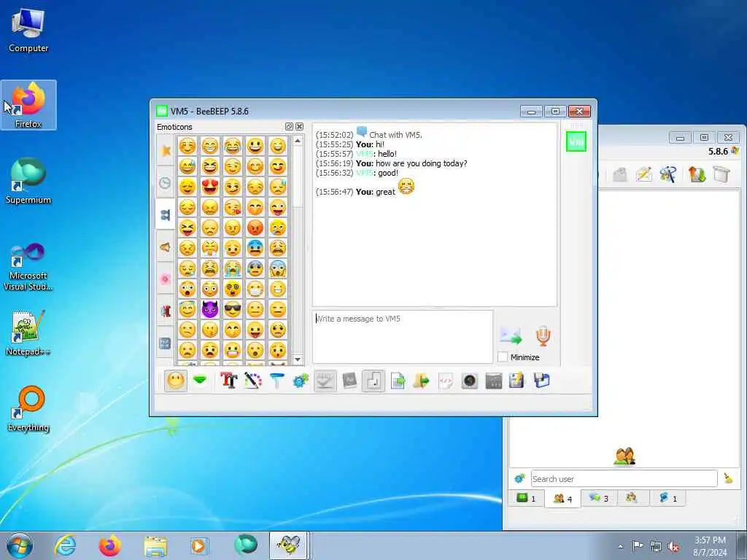Viewport: 747px width, 560px height.
Task: Insert the loudly crying emoticon
Action: pos(233,268)
